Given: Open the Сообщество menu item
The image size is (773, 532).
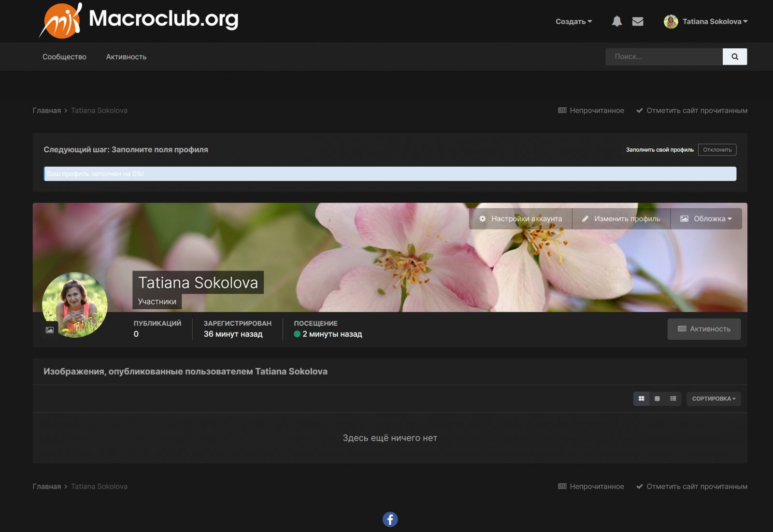Looking at the screenshot, I should tap(64, 57).
